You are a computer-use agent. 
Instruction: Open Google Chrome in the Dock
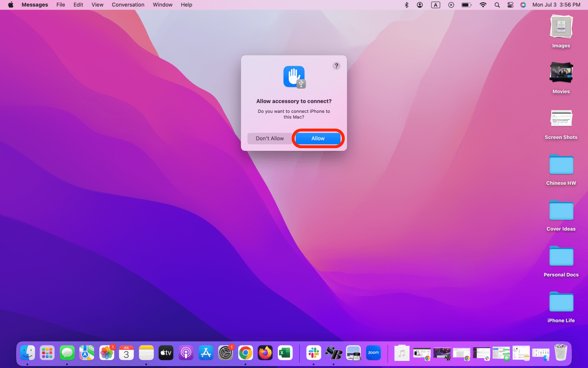tap(245, 353)
